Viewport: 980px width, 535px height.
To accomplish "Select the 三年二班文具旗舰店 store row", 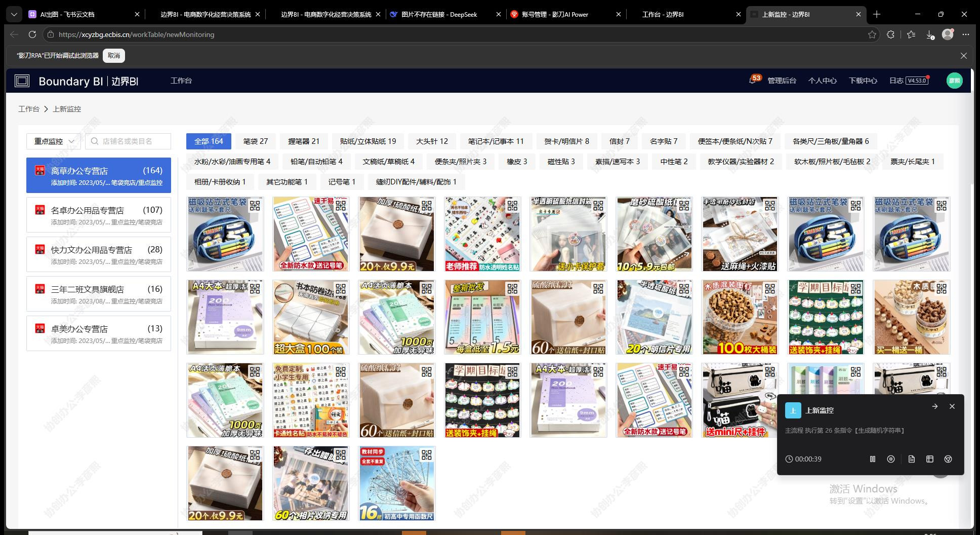I will click(x=99, y=294).
